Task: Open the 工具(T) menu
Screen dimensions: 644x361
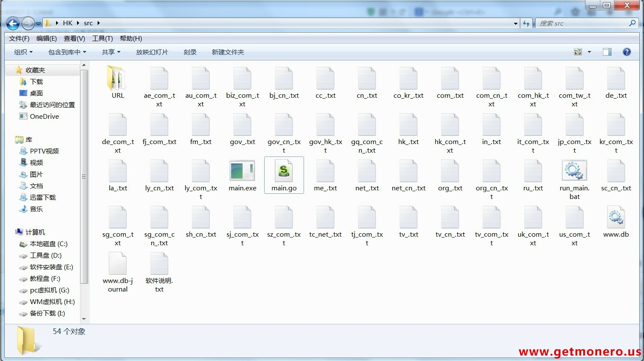Action: tap(102, 38)
